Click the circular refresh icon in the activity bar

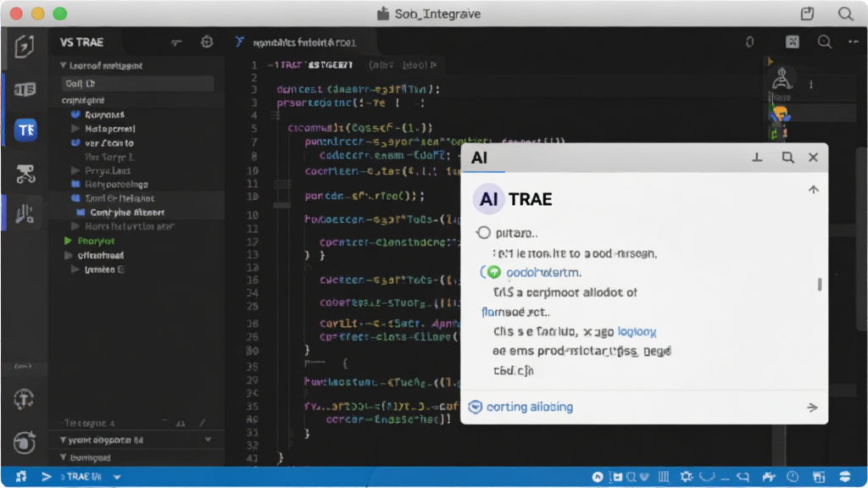[25, 442]
